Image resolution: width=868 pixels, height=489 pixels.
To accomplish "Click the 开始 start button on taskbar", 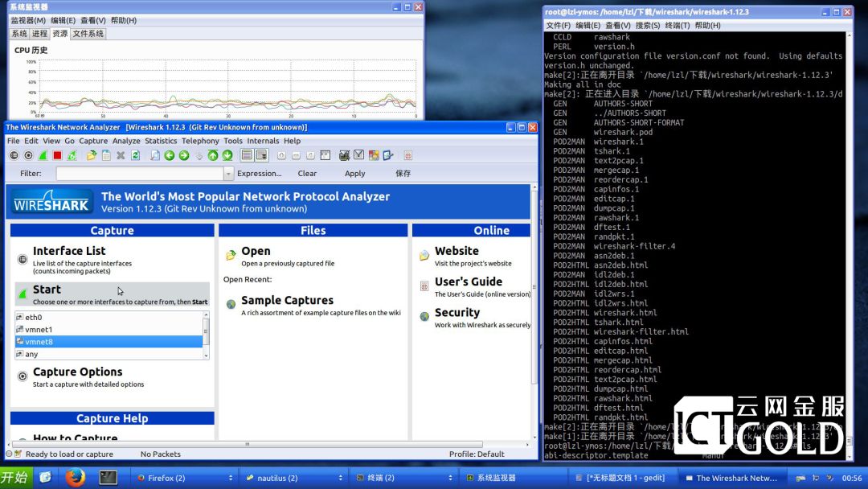I will pos(15,478).
